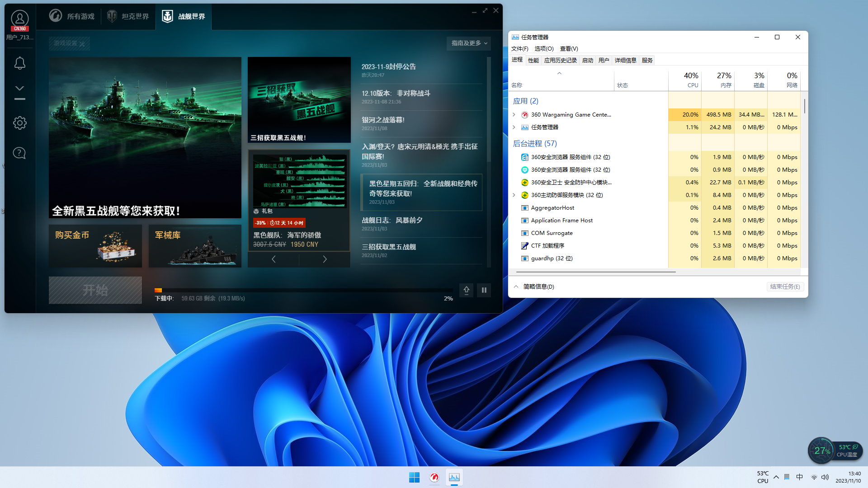Click 结束任务 button in Task Manager
This screenshot has width=868, height=488.
coord(785,286)
